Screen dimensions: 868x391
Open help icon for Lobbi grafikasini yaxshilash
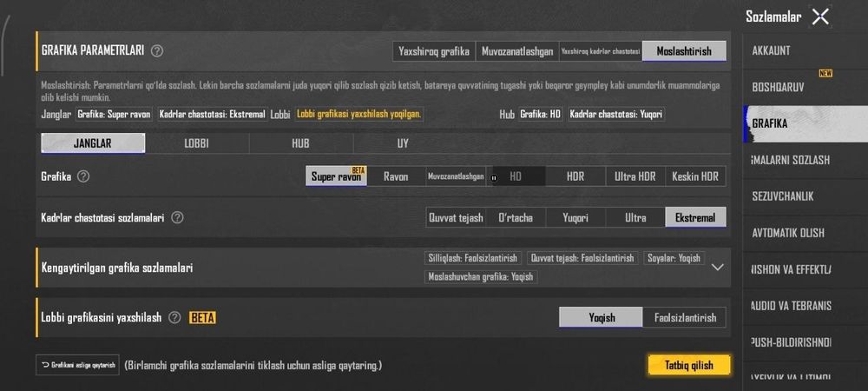coord(175,318)
